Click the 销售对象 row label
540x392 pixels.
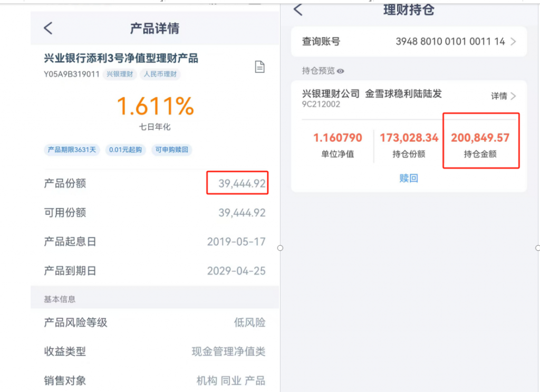click(65, 380)
